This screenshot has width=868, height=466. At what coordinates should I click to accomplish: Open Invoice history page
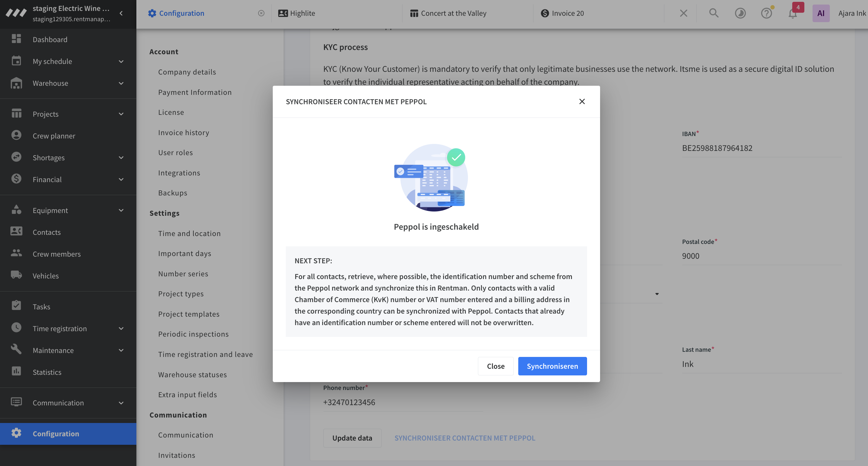click(184, 132)
